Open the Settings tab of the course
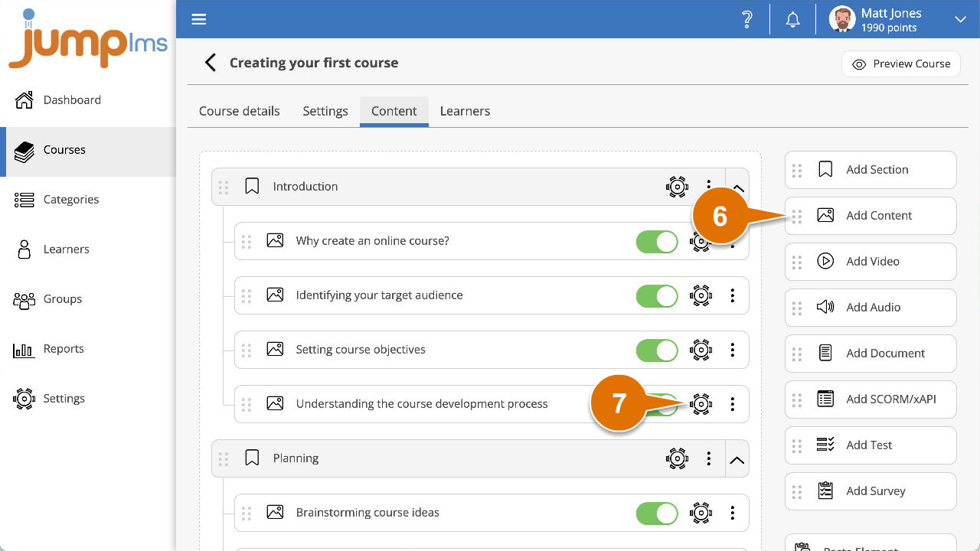 tap(325, 111)
